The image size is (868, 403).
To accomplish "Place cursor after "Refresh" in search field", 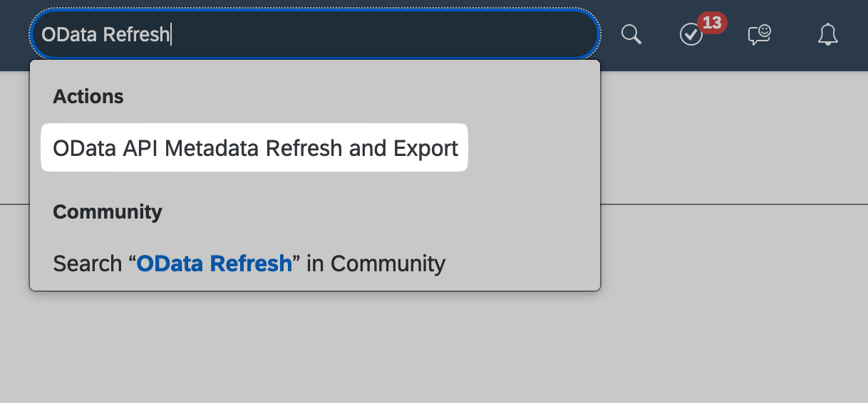I will tap(171, 34).
